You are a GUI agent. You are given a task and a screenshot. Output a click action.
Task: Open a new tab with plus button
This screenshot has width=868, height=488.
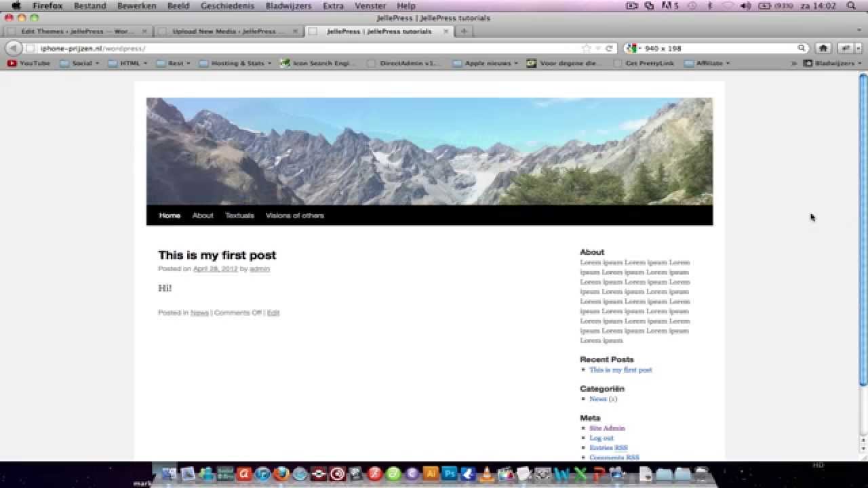464,31
